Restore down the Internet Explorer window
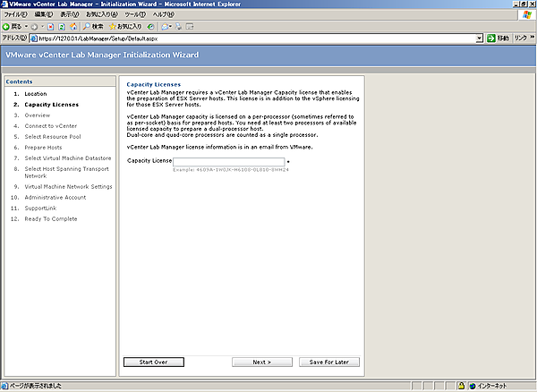 click(524, 4)
